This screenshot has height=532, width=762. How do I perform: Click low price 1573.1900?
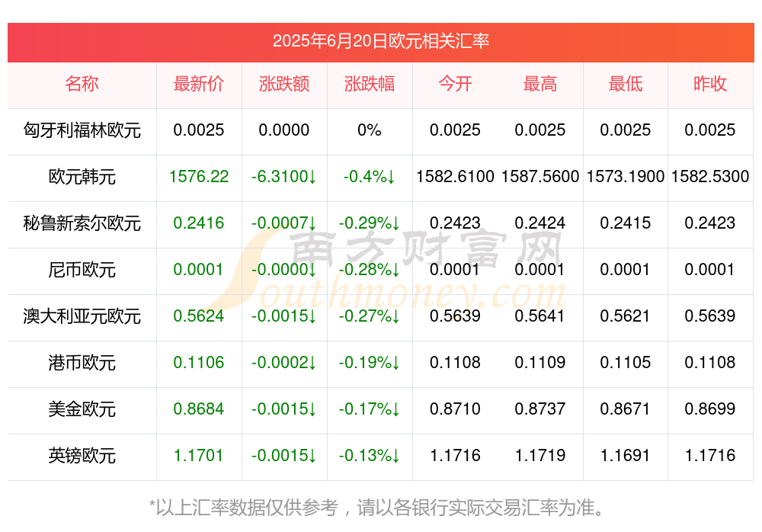pos(626,177)
